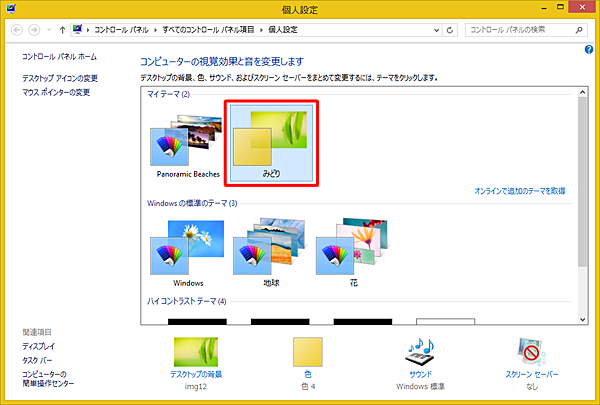Click 個人設定 in the address breadcrumb
The height and width of the screenshot is (405, 600).
(283, 30)
